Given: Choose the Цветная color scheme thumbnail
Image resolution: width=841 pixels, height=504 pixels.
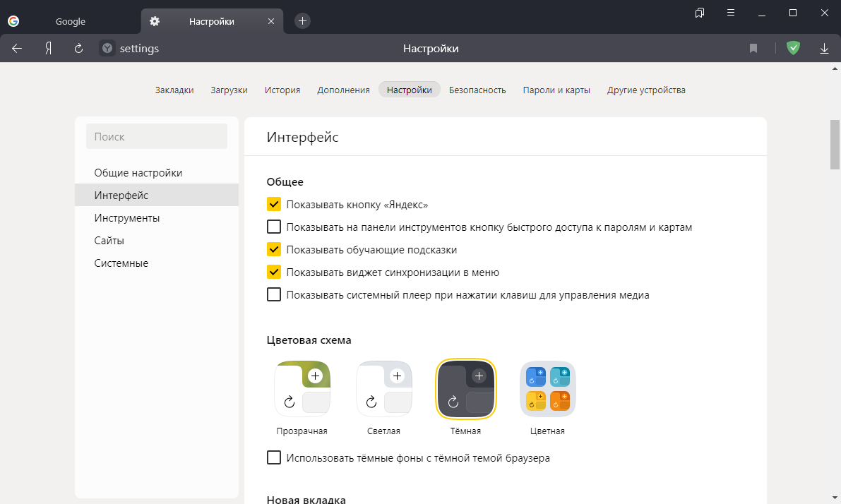Looking at the screenshot, I should (547, 389).
